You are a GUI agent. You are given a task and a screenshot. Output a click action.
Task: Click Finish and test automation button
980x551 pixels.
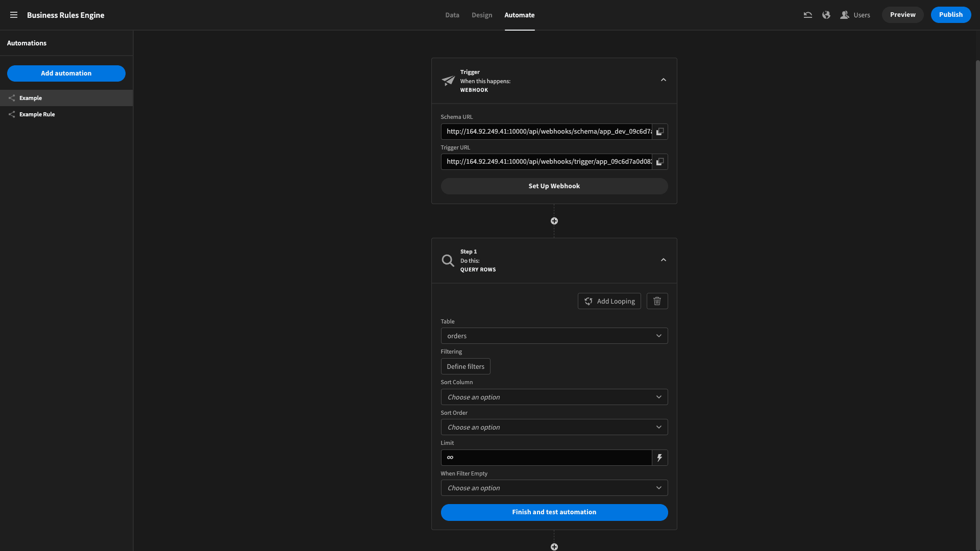(x=554, y=512)
